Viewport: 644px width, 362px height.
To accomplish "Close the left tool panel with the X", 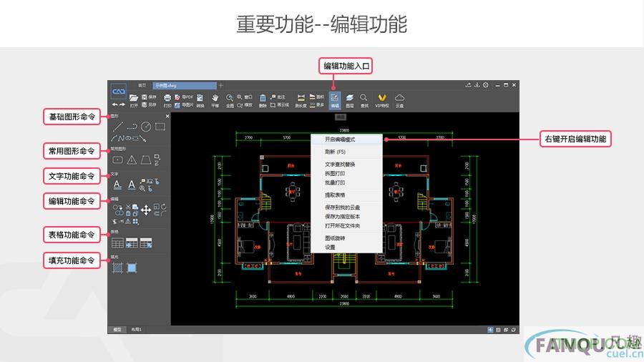I will 167,116.
